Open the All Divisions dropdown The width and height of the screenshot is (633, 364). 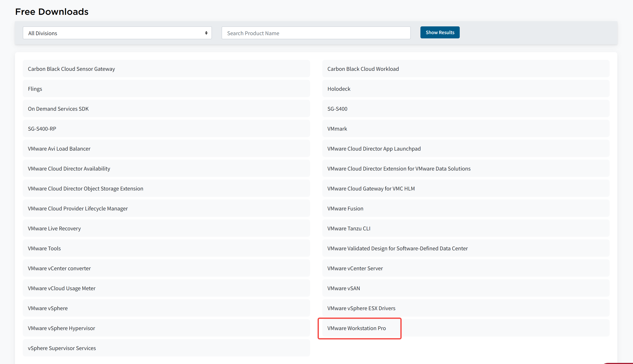[x=117, y=33]
